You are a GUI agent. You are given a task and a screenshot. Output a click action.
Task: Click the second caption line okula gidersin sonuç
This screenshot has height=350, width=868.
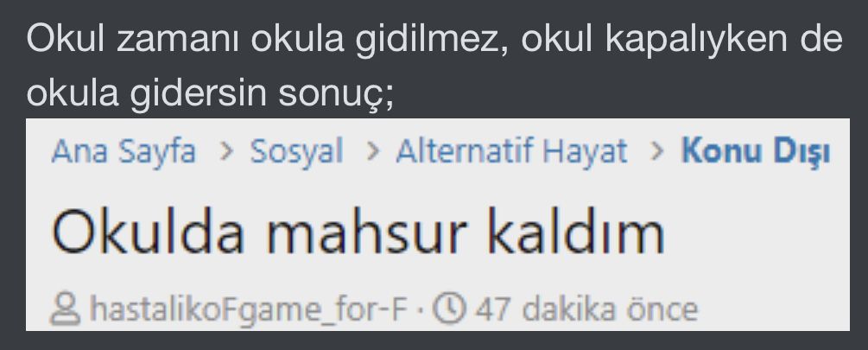coord(210,93)
